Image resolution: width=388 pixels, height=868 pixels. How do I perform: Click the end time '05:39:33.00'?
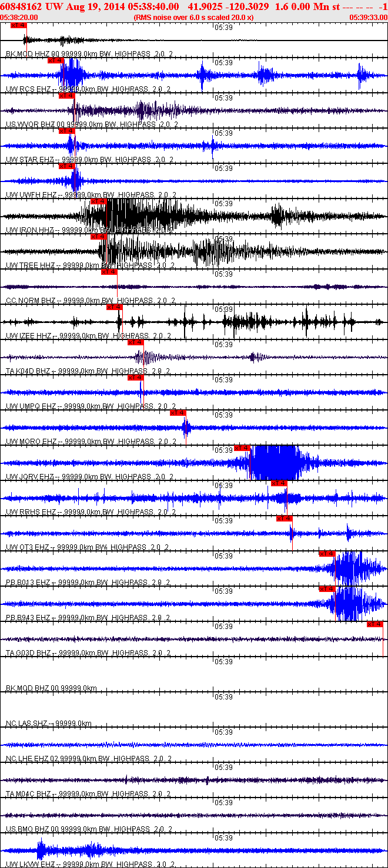tap(367, 18)
